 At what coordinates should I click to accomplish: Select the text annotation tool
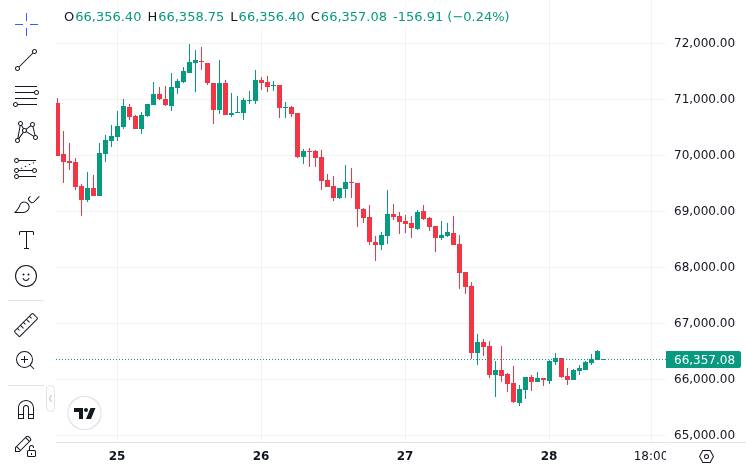pyautogui.click(x=26, y=240)
